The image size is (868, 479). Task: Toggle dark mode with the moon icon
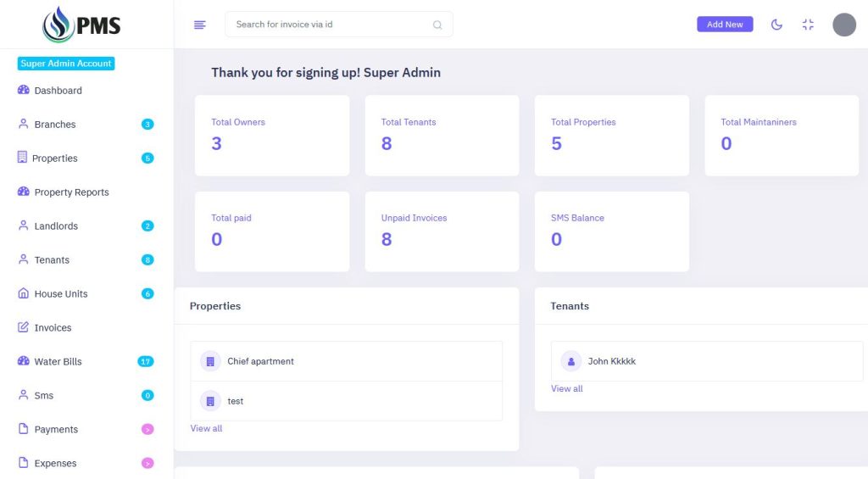pyautogui.click(x=776, y=25)
